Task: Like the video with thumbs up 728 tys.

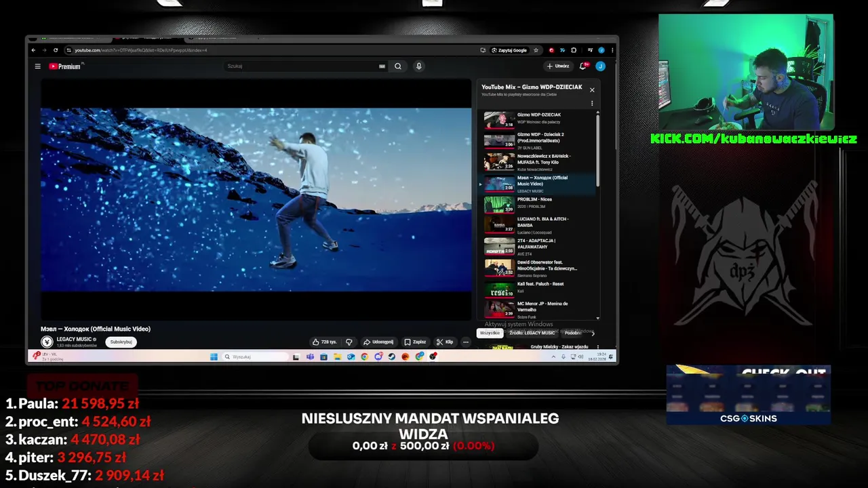Action: click(325, 342)
